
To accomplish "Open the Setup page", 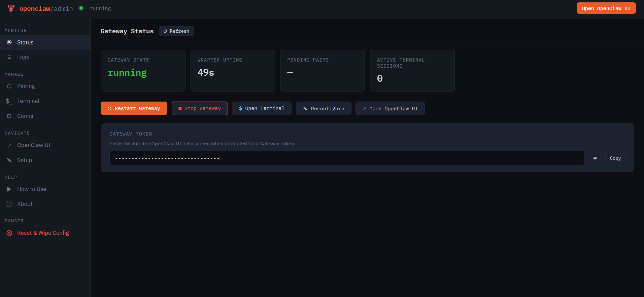I will pos(45,160).
